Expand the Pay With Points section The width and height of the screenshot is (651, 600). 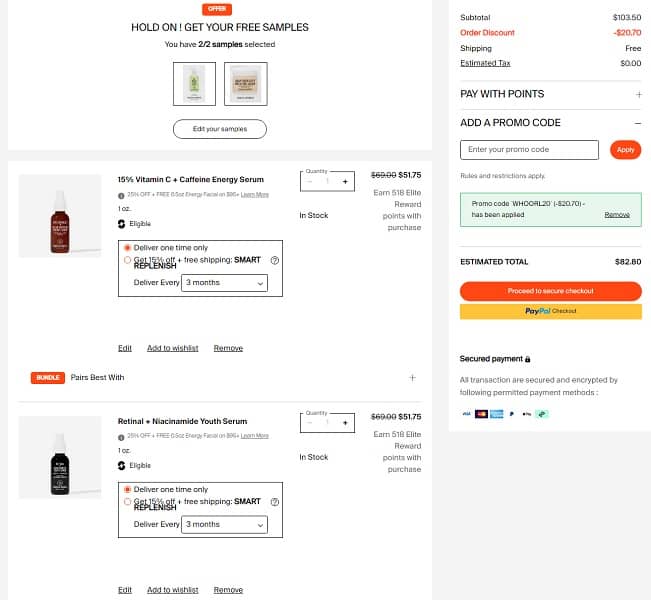[x=638, y=94]
